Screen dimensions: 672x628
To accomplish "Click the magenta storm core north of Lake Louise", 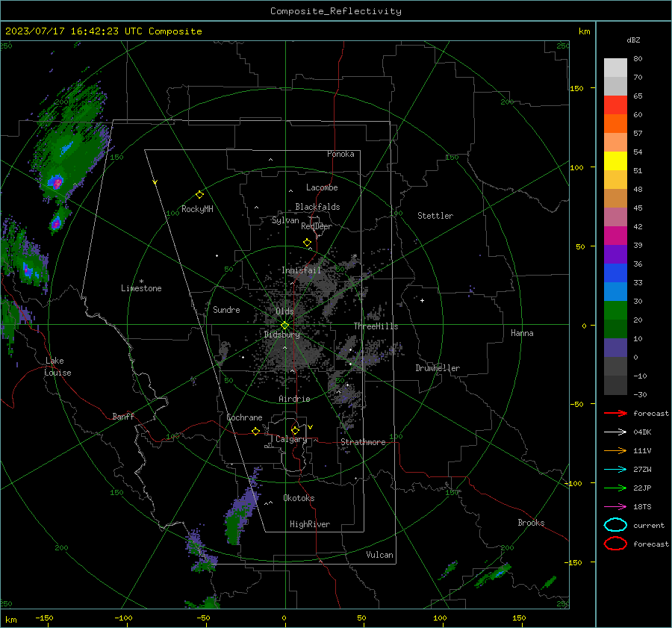I will click(x=56, y=182).
